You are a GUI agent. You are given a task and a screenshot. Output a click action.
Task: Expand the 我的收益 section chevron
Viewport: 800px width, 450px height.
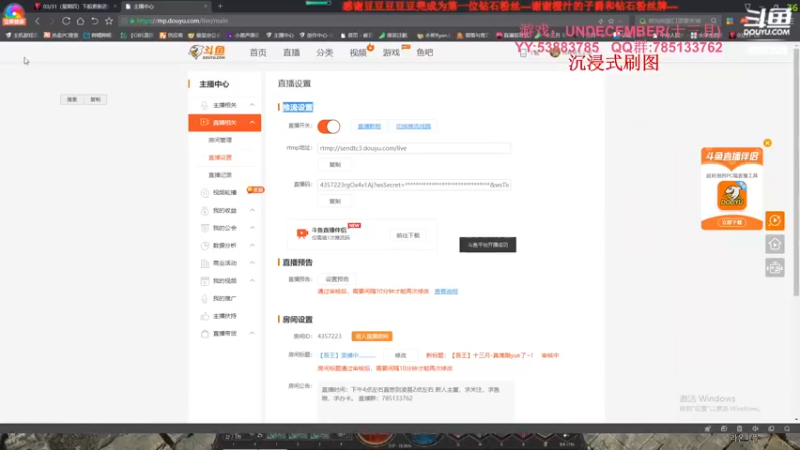(252, 210)
